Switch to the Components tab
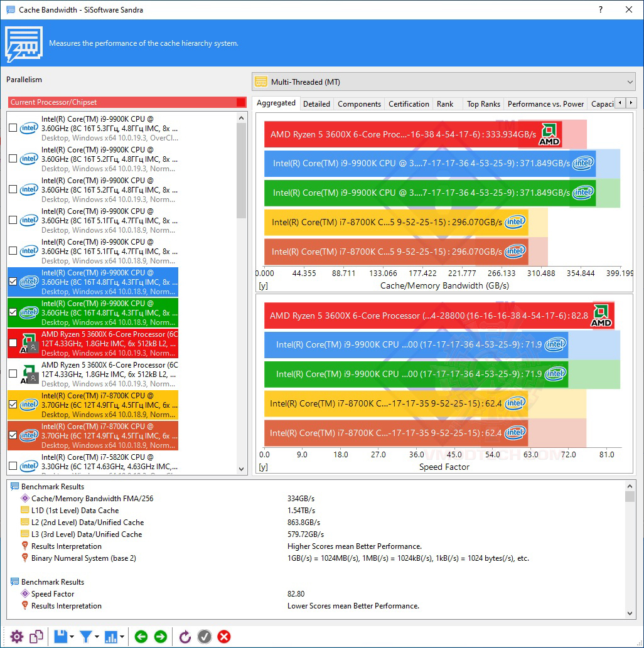This screenshot has width=644, height=648. tap(359, 104)
